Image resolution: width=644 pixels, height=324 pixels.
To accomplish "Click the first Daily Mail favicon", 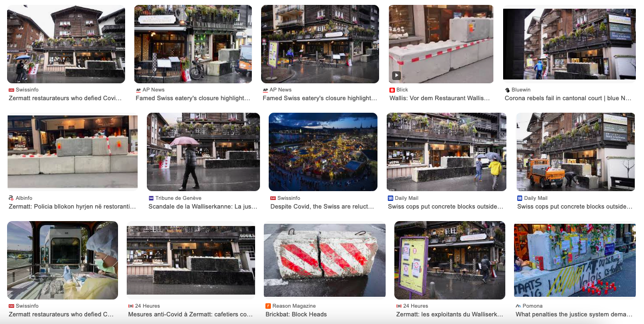I will pyautogui.click(x=391, y=198).
